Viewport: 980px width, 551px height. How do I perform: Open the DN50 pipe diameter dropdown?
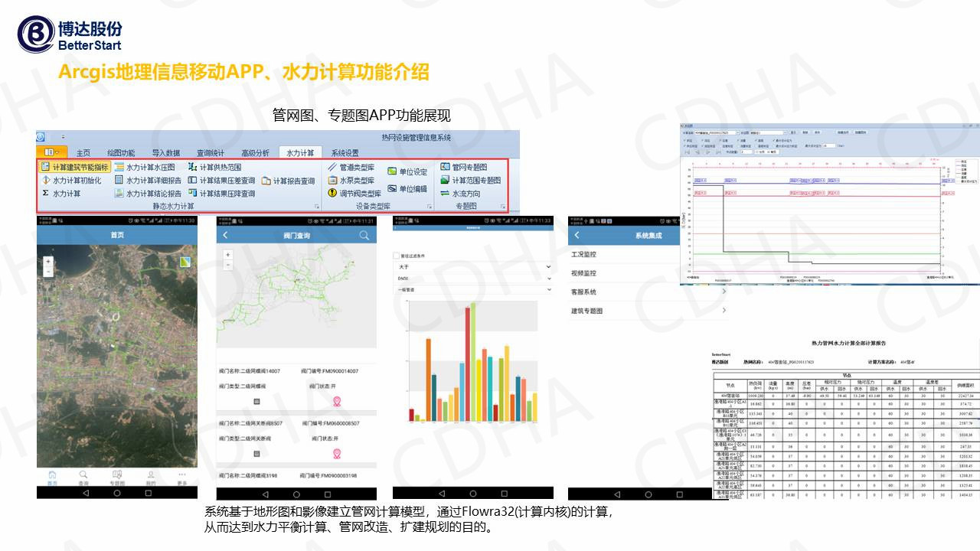point(472,279)
